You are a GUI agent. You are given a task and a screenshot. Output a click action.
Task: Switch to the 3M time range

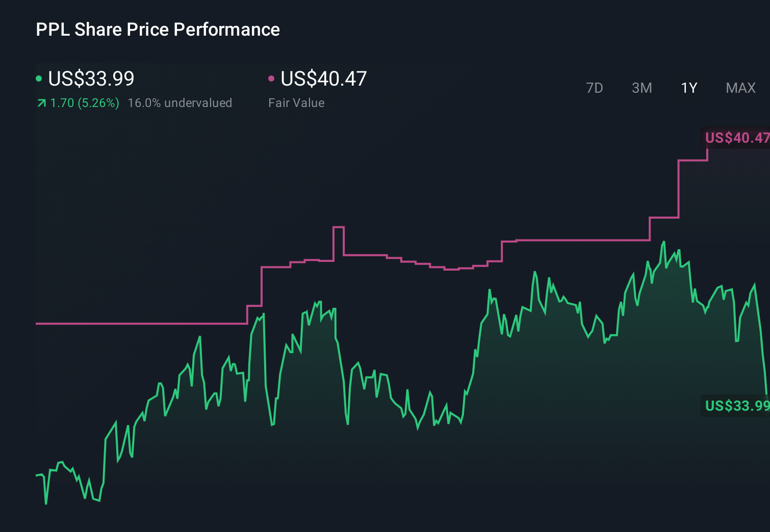click(x=641, y=88)
